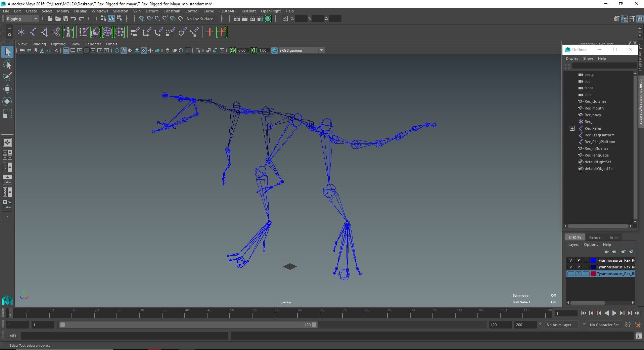Toggle visibility of navy Tyrannosaurus layer

(x=570, y=267)
